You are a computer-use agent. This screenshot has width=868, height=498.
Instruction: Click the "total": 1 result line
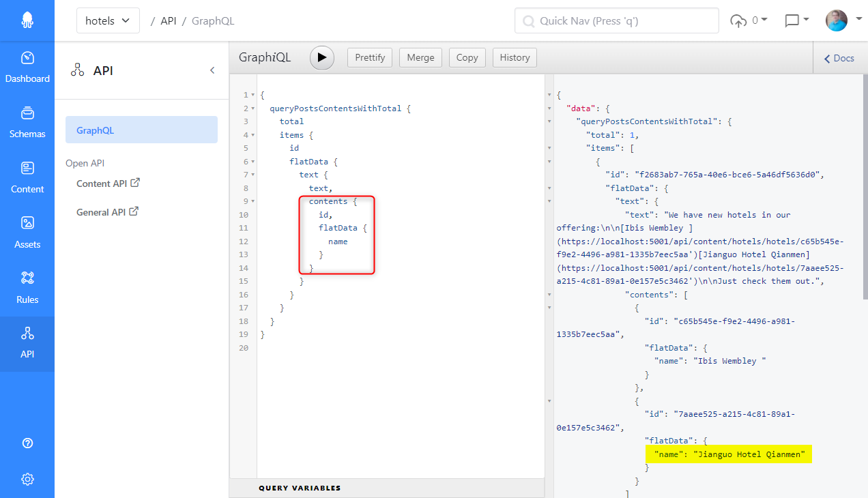(612, 135)
